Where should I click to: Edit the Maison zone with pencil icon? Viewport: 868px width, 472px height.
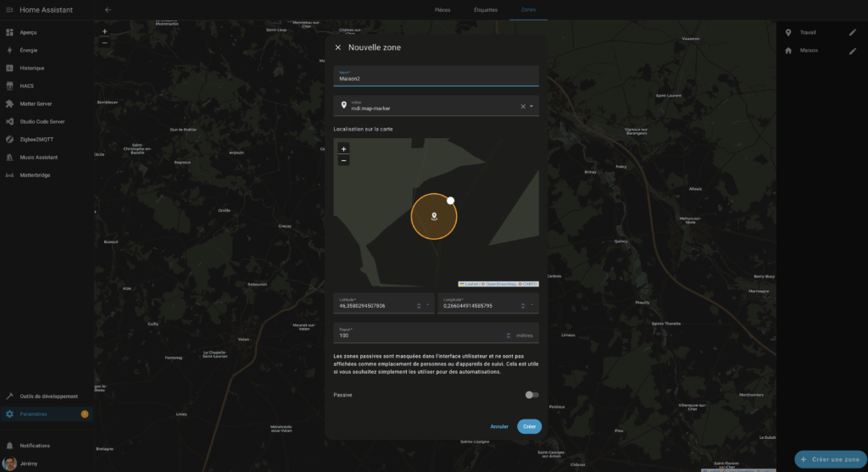[x=853, y=51]
